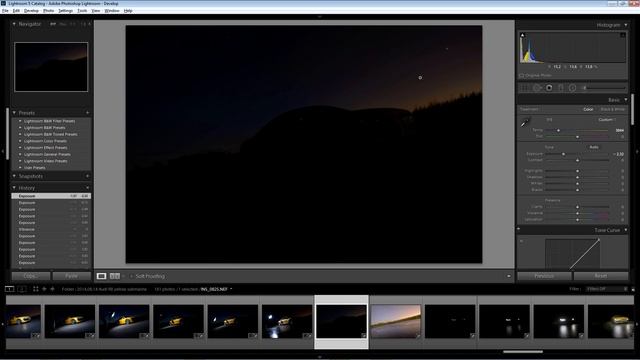Select the Red Eye Correction tool
640x360 pixels.
549,88
